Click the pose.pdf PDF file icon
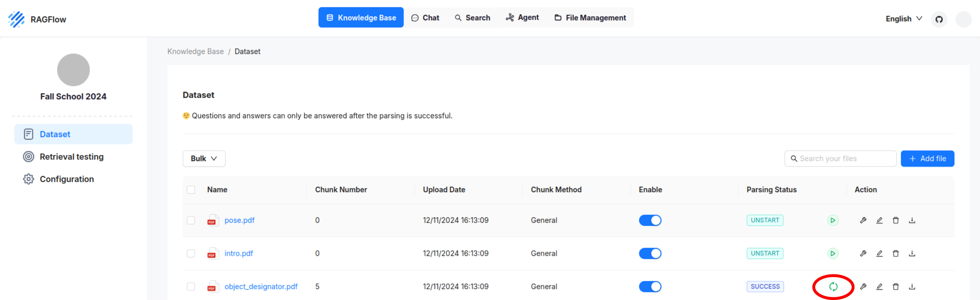The height and width of the screenshot is (300, 980). tap(212, 220)
